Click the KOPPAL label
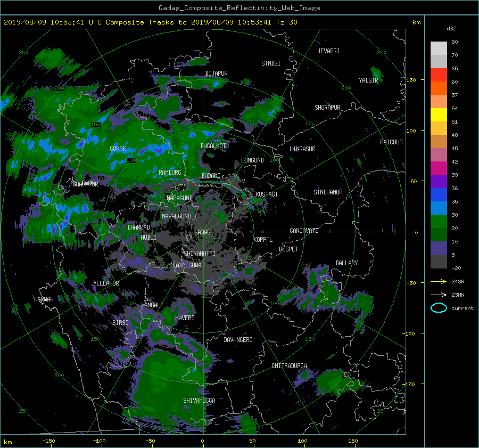479x448 pixels. [263, 240]
